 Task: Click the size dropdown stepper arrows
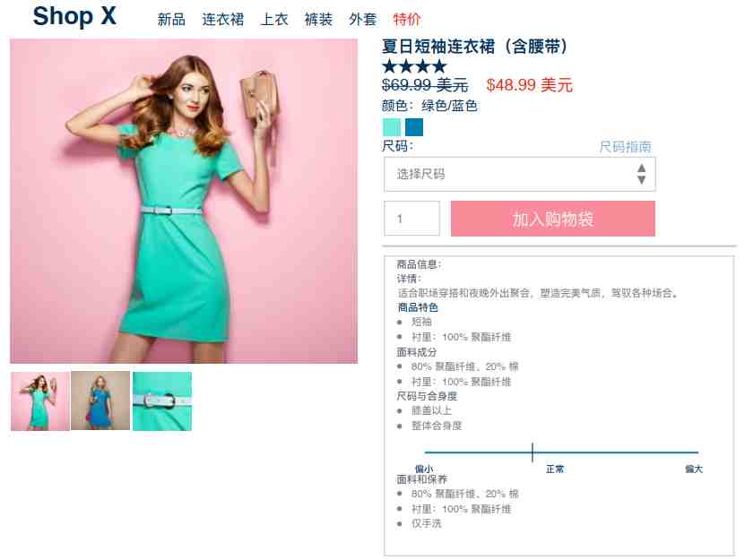point(641,175)
